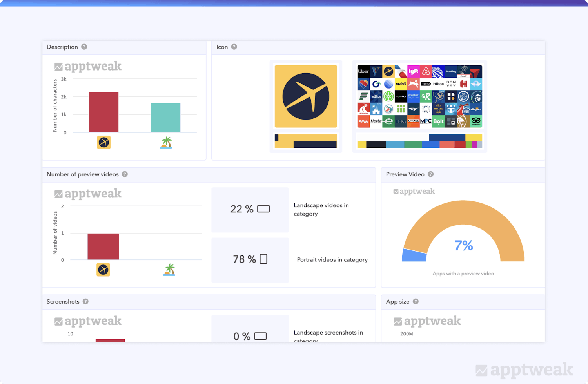
Task: Click the 22 % landscape videos tile
Action: [250, 210]
